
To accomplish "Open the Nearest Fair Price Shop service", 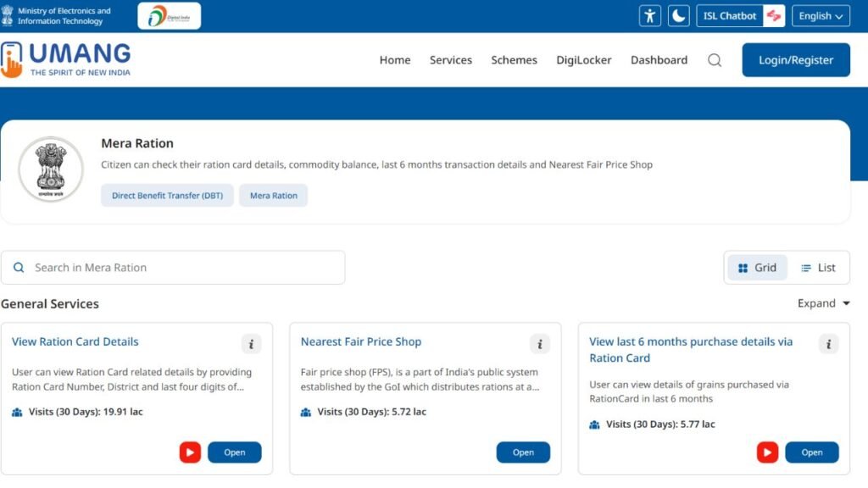I will [523, 452].
